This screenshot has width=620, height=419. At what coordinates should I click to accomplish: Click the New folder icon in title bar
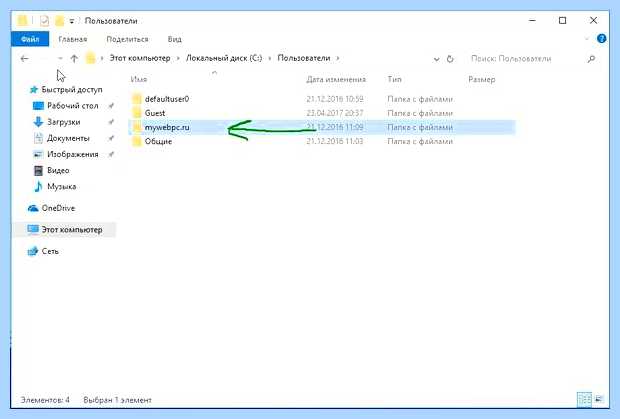pos(59,21)
